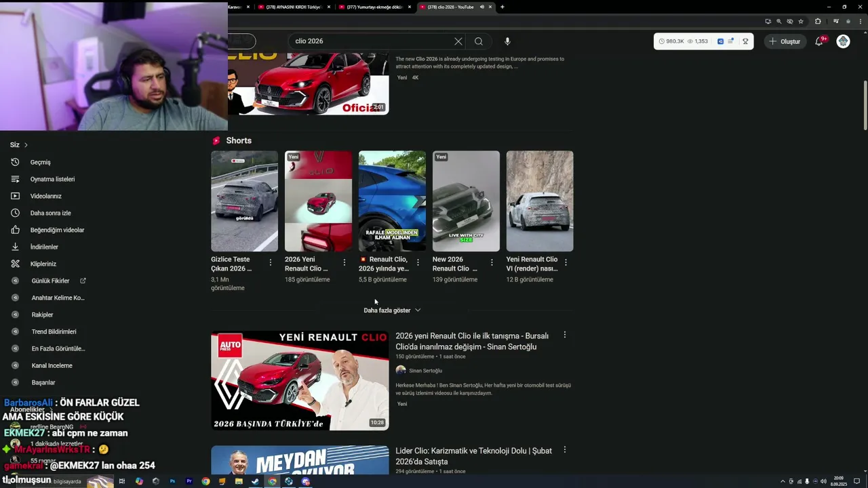Open Beğendiğim videolar liked videos
This screenshot has width=868, height=488.
click(x=57, y=230)
